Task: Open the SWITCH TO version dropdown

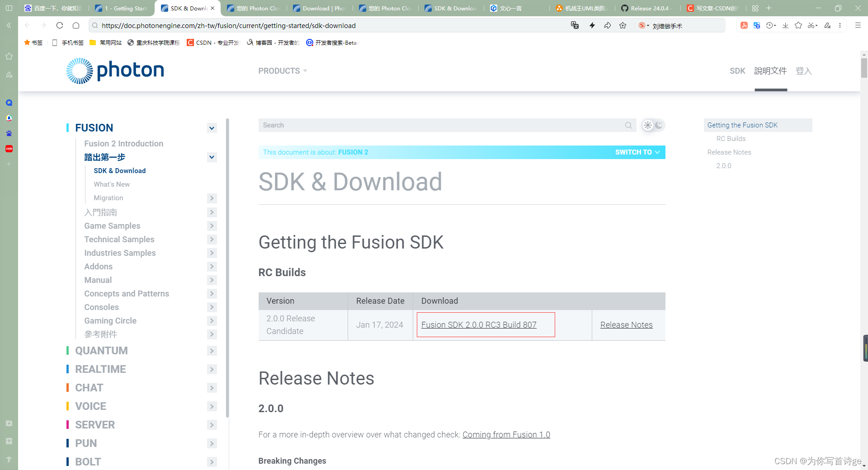Action: point(637,152)
